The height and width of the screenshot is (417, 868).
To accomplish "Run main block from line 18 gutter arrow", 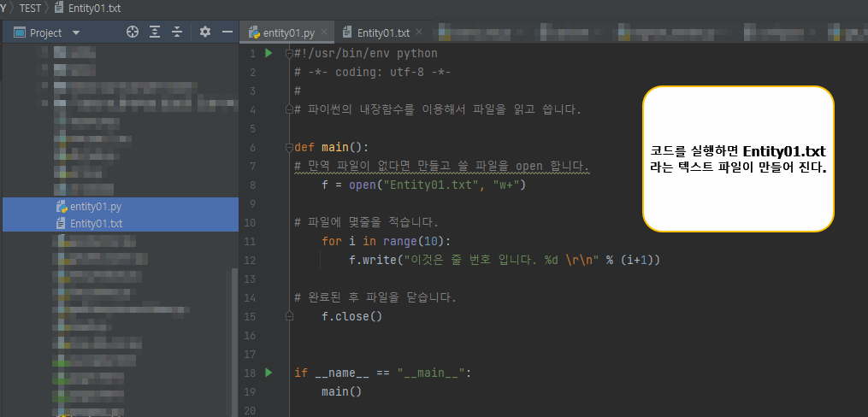I will tap(269, 373).
